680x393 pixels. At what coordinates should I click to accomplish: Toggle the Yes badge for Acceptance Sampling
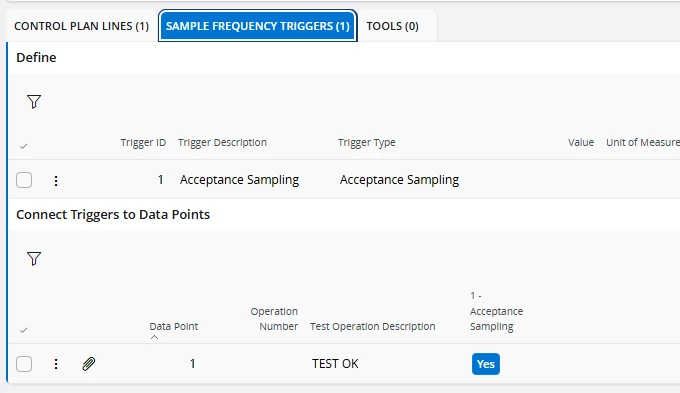coord(486,364)
